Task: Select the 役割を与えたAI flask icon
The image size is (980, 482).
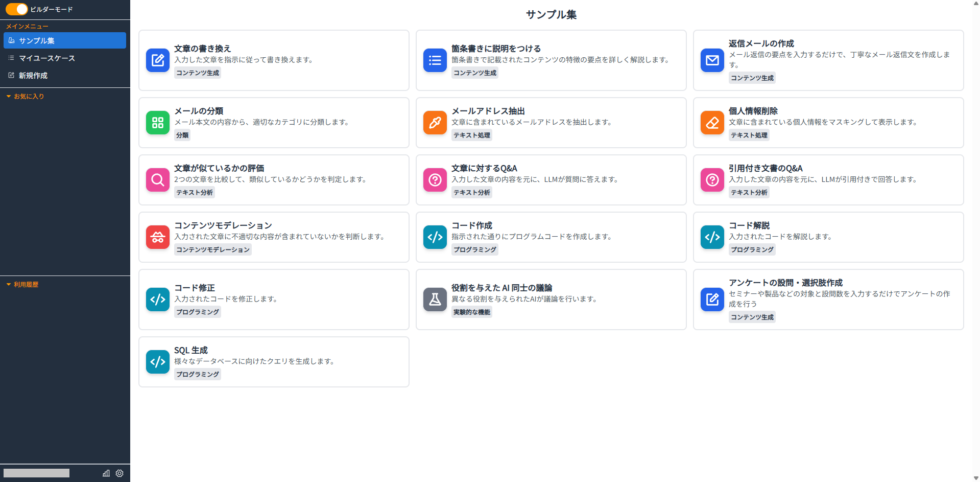Action: [435, 300]
